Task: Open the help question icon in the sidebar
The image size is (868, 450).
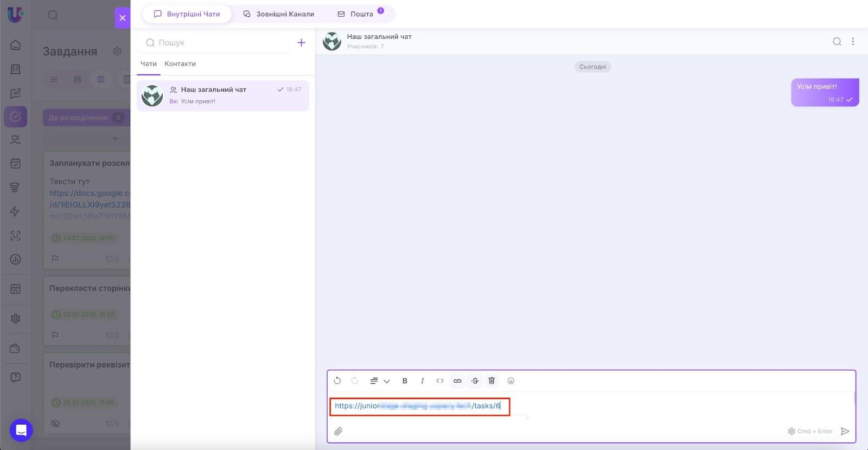Action: (x=15, y=377)
